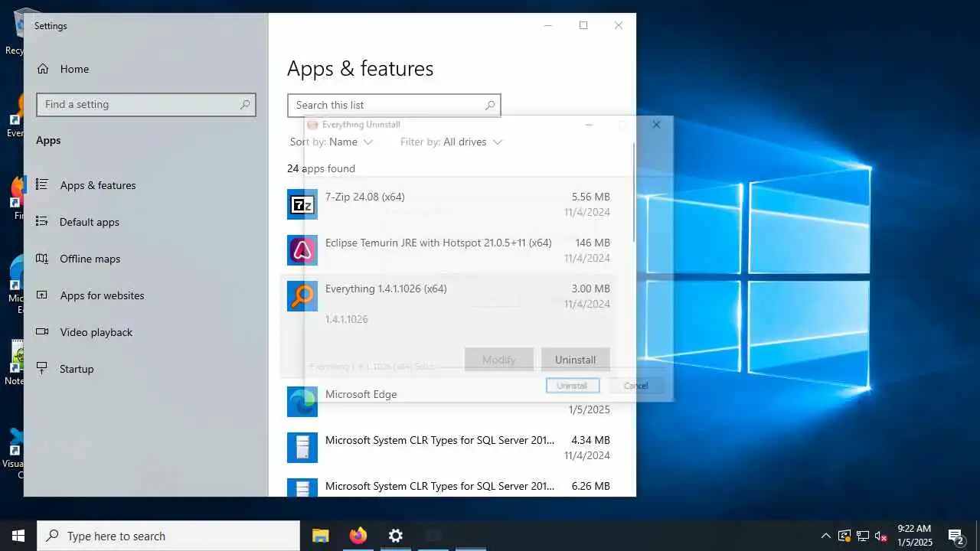This screenshot has height=551, width=980.
Task: Open the Windows Start menu
Action: tap(18, 536)
